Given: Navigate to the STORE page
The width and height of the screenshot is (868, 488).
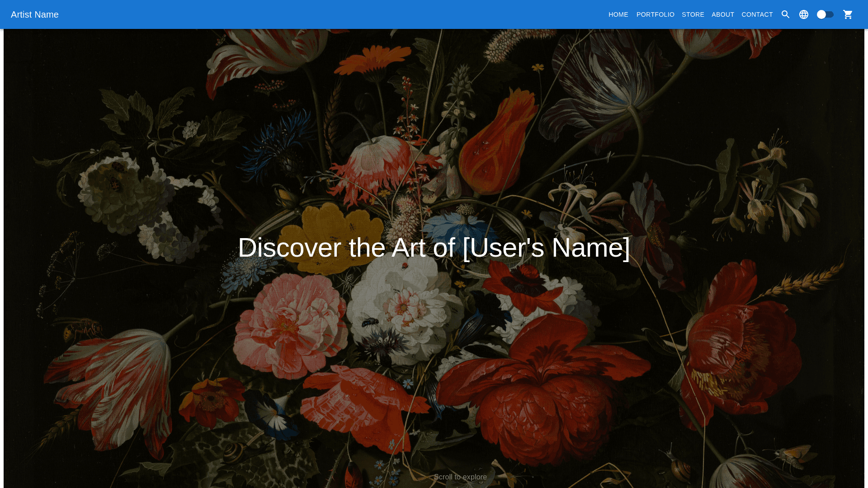Looking at the screenshot, I should (693, 14).
